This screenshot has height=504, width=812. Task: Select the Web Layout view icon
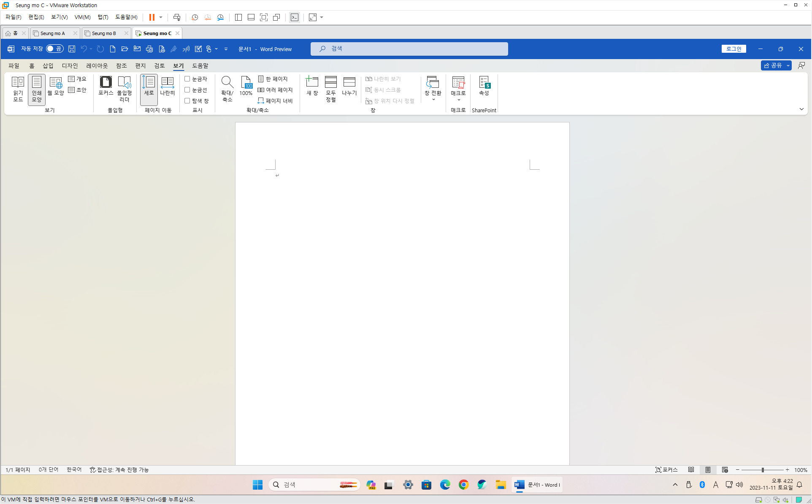tap(56, 86)
